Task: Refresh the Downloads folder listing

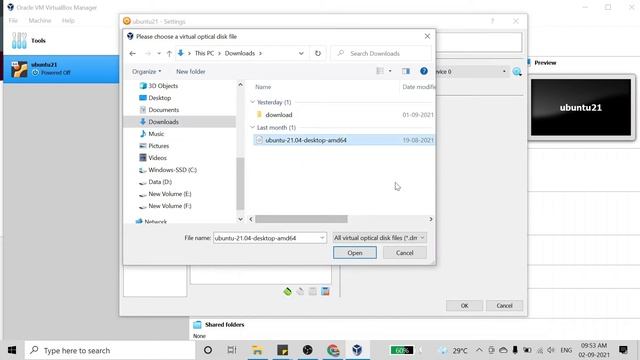Action: 318,53
